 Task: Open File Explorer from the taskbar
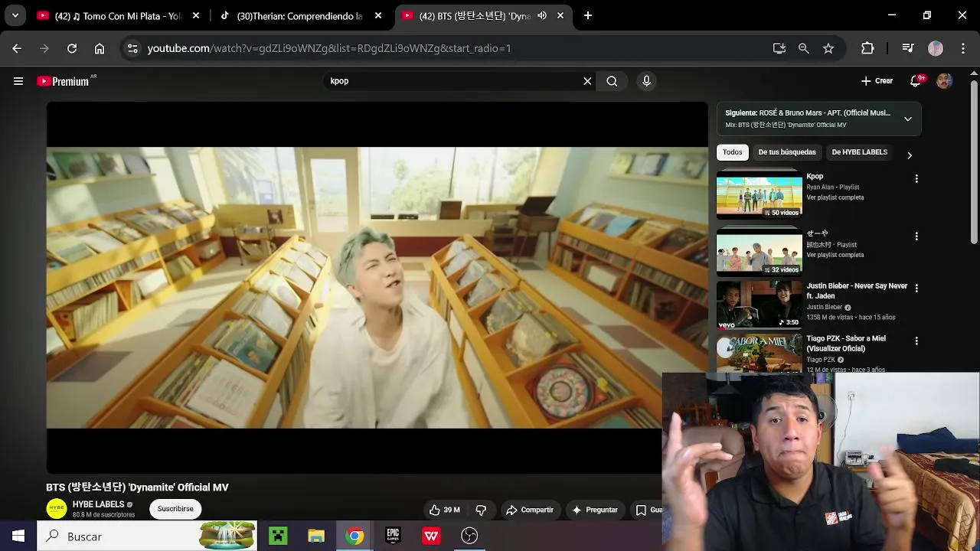coord(316,536)
